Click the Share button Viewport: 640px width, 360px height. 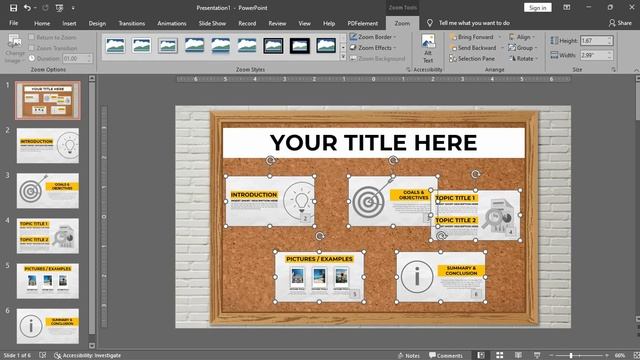(x=620, y=23)
